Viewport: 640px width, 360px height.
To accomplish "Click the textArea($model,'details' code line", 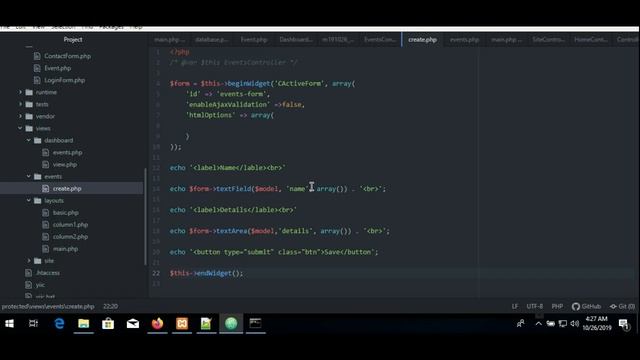I will [280, 231].
